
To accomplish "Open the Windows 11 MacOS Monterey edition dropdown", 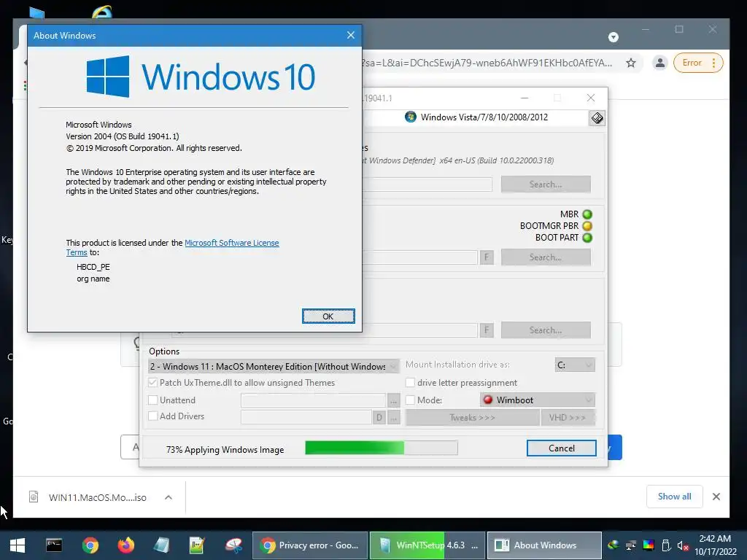I will [x=274, y=366].
